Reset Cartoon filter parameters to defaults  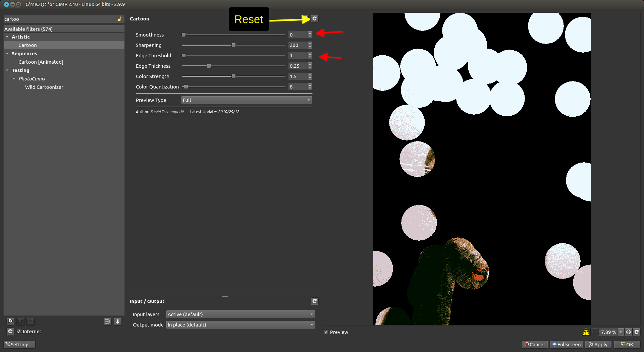coord(314,19)
